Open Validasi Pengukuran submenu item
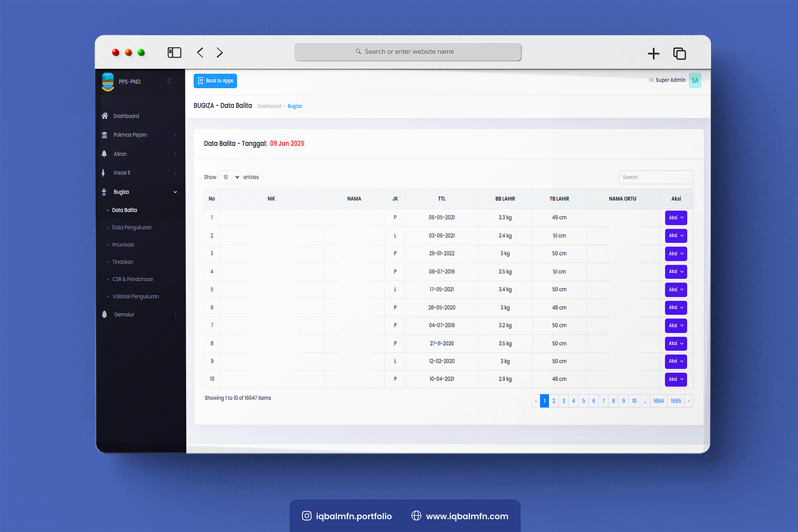This screenshot has width=798, height=532. 135,296
